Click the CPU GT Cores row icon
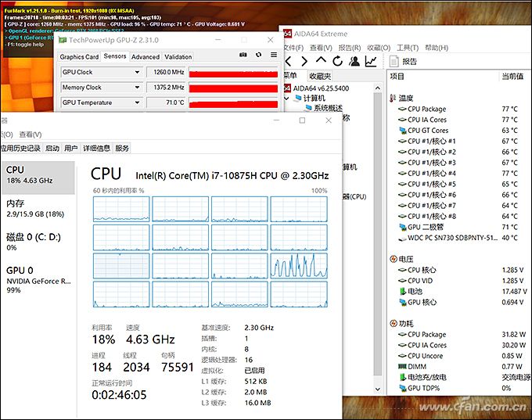The image size is (532, 420). (x=402, y=131)
